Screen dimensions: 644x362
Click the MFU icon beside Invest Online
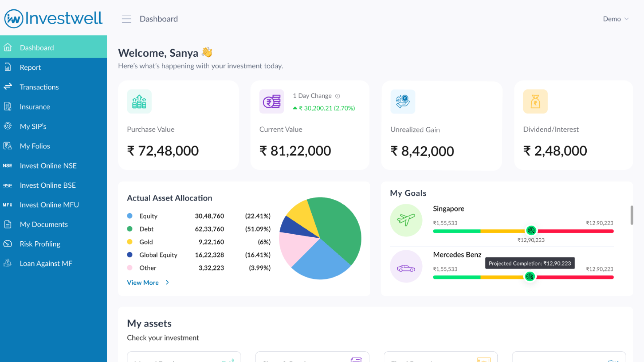8,205
